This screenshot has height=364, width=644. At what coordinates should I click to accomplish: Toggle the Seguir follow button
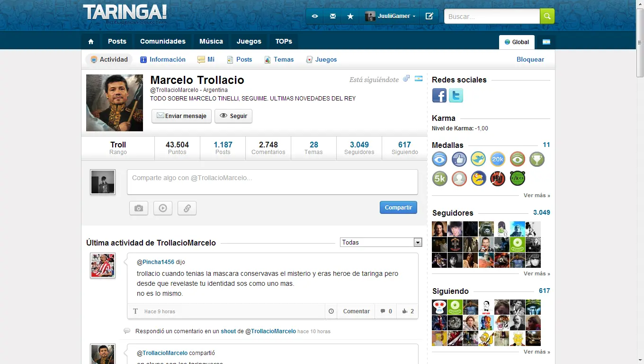coord(233,116)
